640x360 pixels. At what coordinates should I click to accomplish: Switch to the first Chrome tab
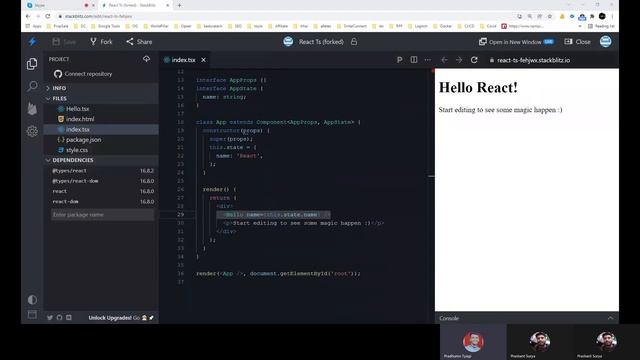(59, 5)
